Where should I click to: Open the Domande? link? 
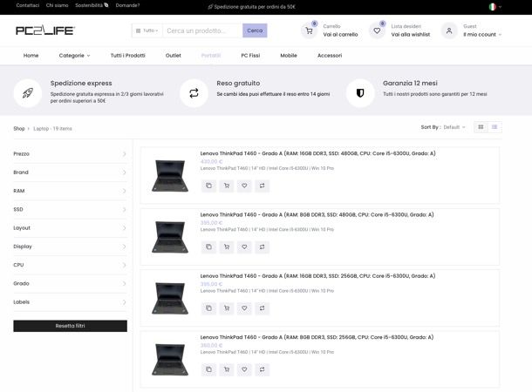click(x=127, y=5)
